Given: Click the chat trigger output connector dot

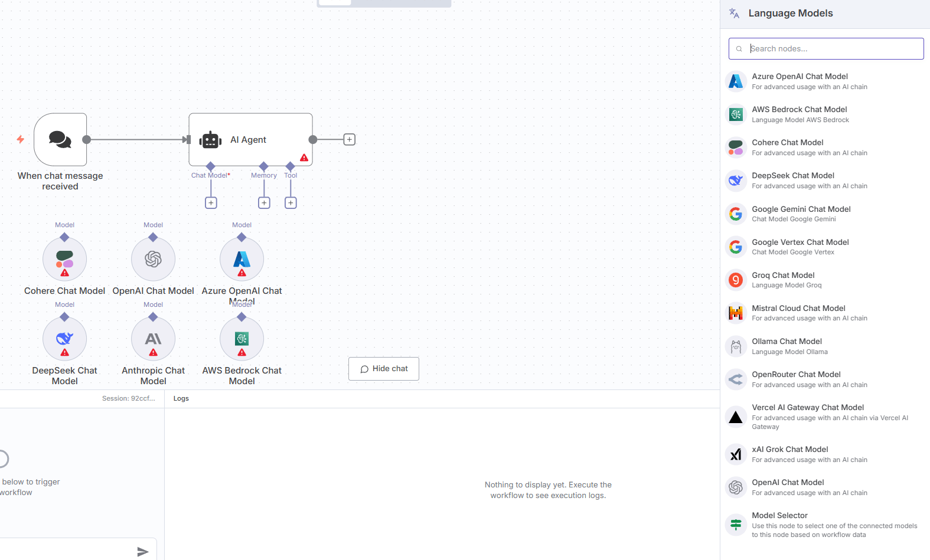Looking at the screenshot, I should (87, 139).
